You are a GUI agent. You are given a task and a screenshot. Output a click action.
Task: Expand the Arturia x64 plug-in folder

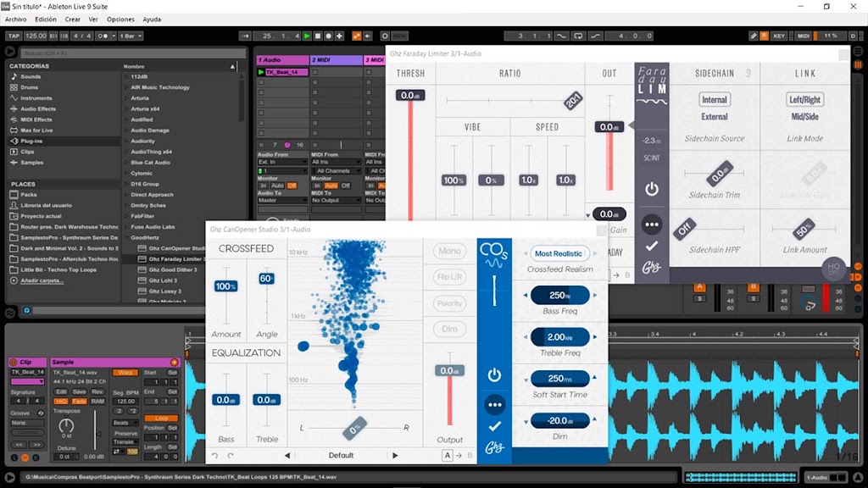coord(126,109)
